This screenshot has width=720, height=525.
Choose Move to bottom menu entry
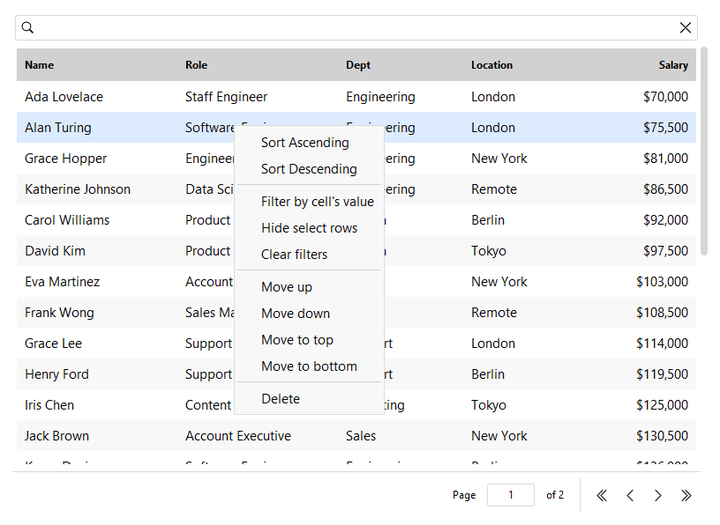[309, 366]
